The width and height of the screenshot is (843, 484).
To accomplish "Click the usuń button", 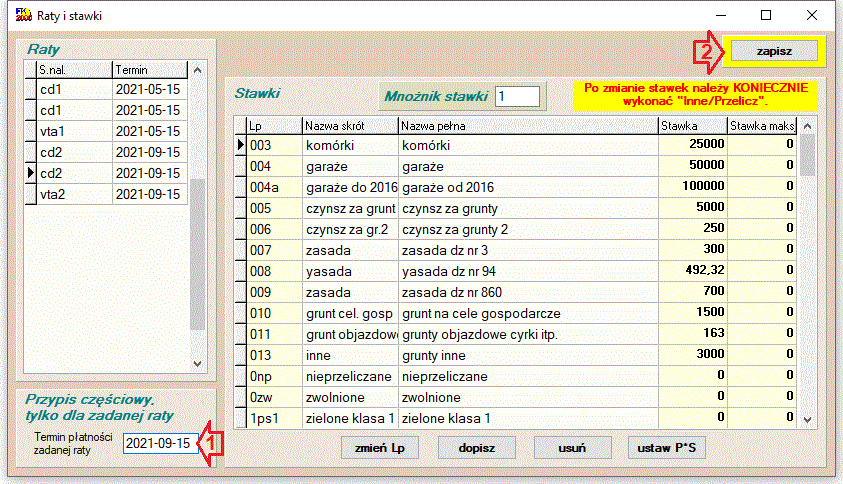I will [x=572, y=447].
